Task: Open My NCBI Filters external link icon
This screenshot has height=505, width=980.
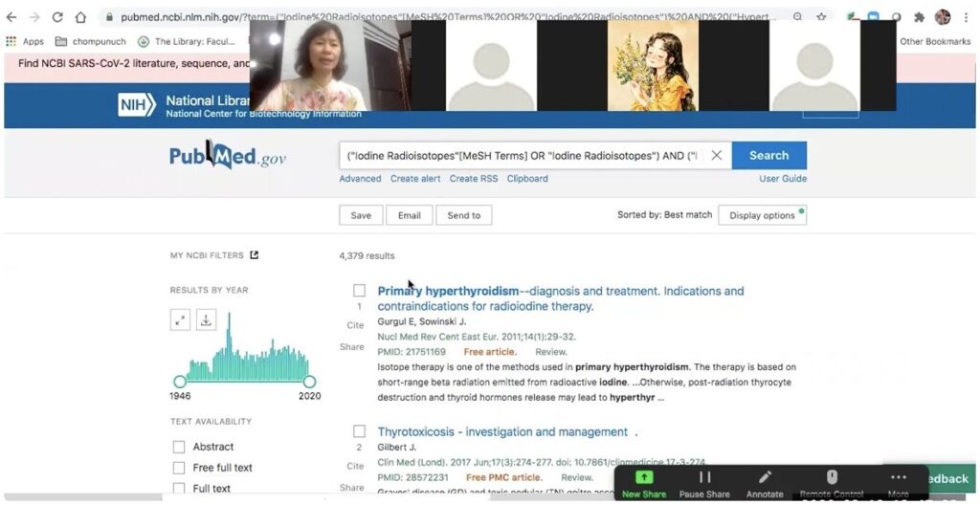Action: (x=255, y=255)
